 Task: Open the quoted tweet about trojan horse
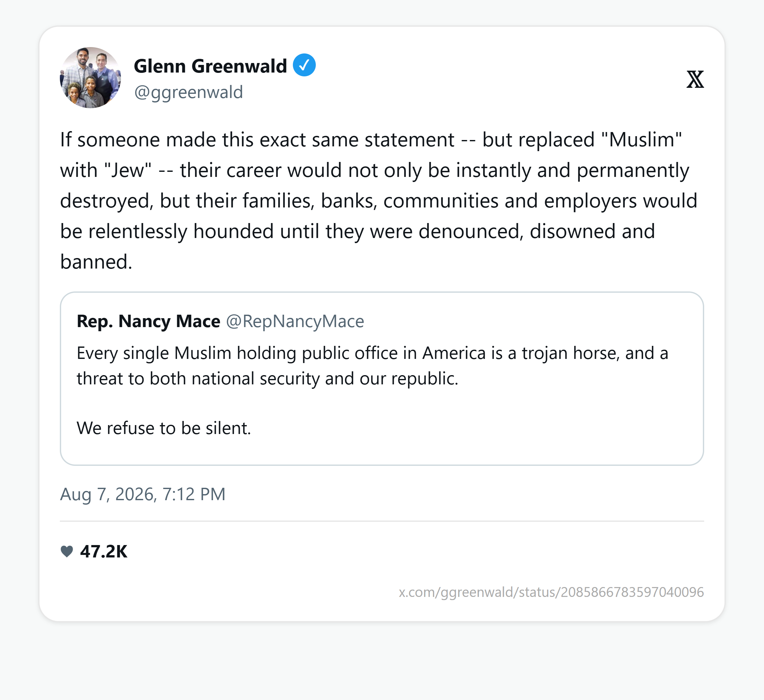coord(382,378)
